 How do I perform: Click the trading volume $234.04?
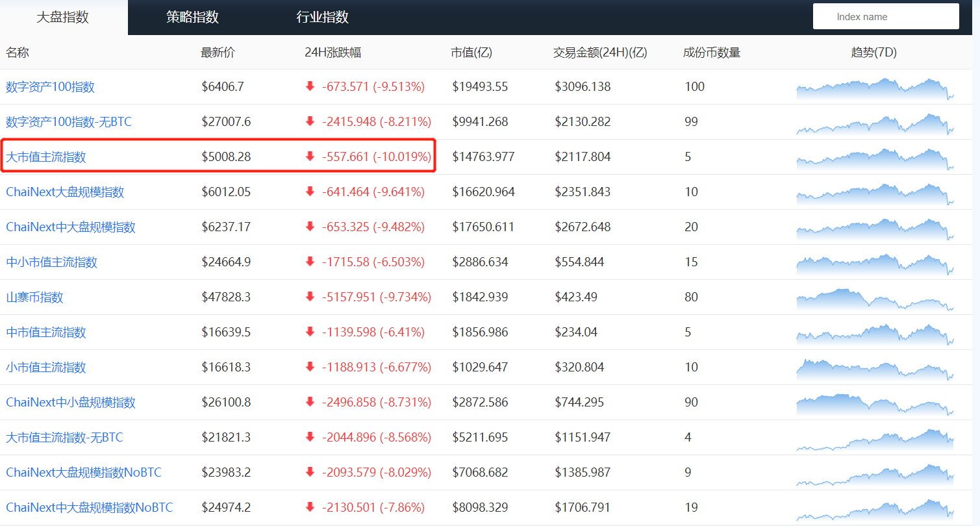[x=576, y=332]
